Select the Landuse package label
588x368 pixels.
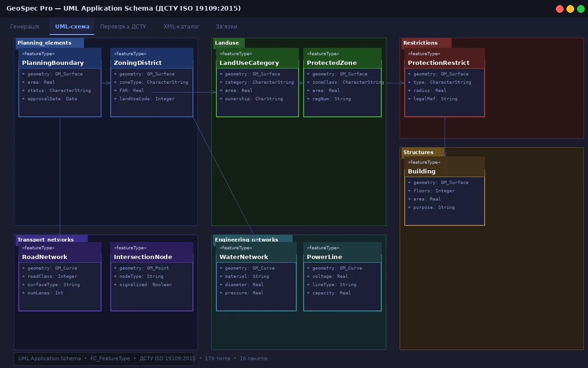coord(229,43)
